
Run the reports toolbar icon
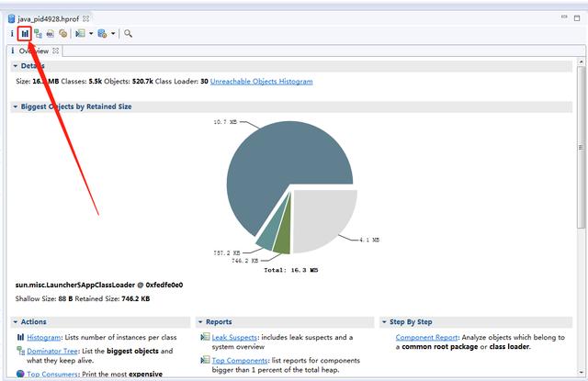[x=80, y=34]
